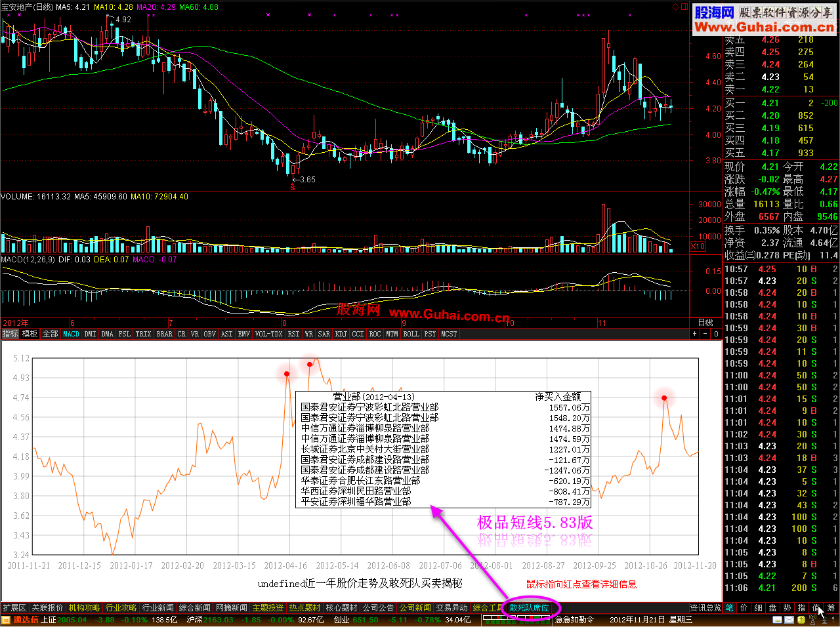840x627 pixels.
Task: Click the plus button in the indicator bar
Action: pyautogui.click(x=695, y=334)
